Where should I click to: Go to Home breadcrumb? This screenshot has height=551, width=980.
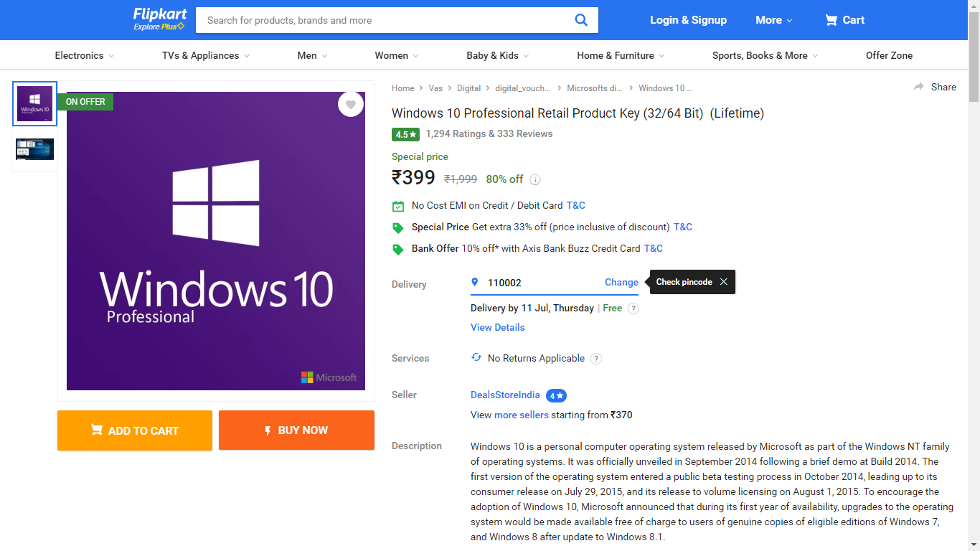click(402, 88)
